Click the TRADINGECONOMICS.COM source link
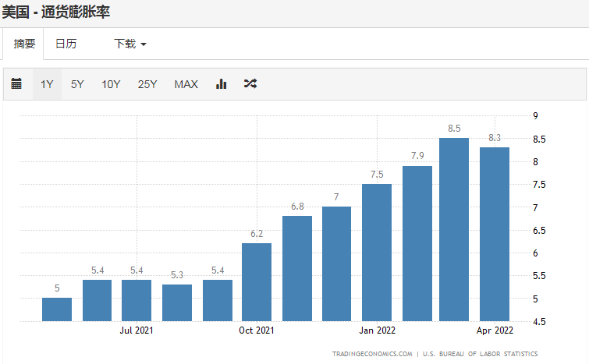This screenshot has width=589, height=364. [372, 354]
